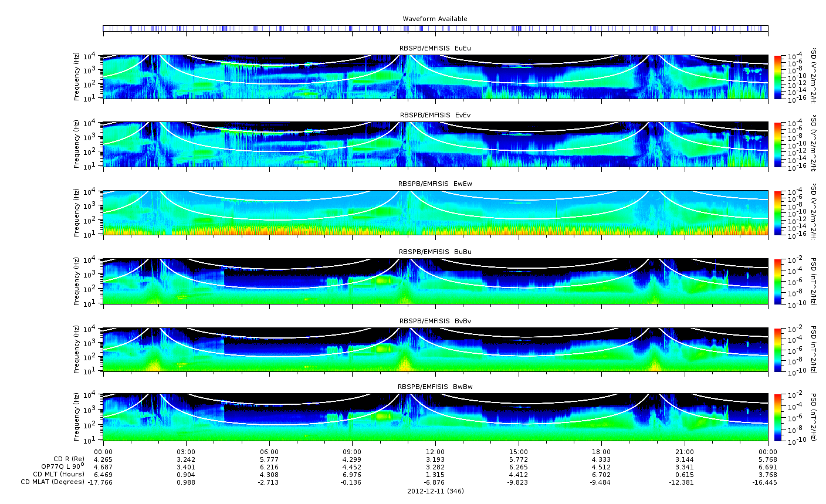Image resolution: width=826 pixels, height=504 pixels.
Task: Click the EuEu panel "Frequency (Hz)" axis label
Action: click(x=77, y=77)
